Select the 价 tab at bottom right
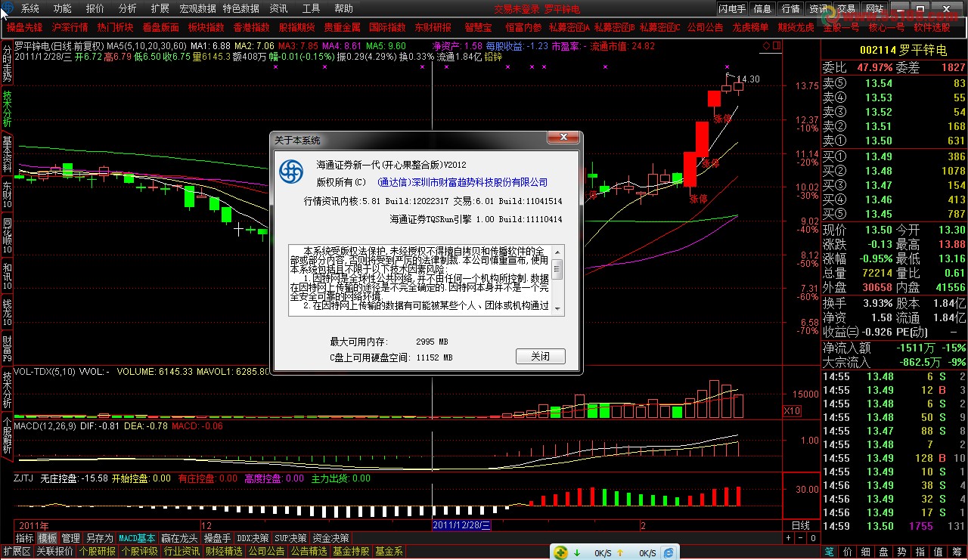The image size is (968, 560). (x=848, y=552)
